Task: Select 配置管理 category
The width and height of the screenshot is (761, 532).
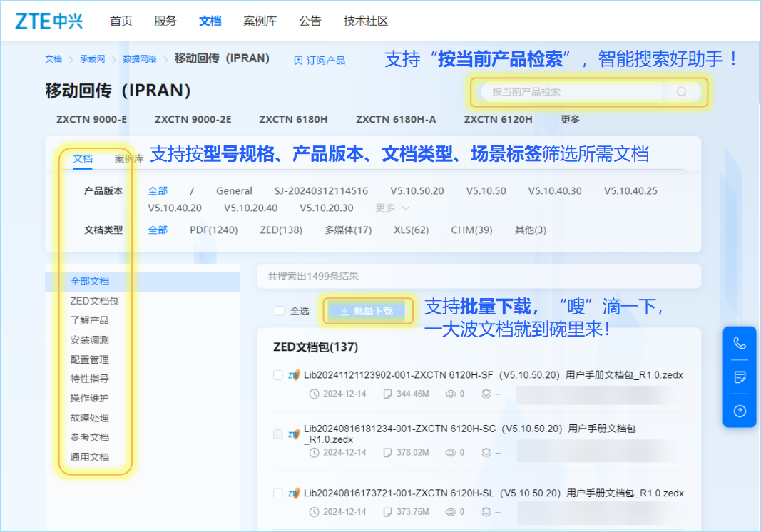Action: click(x=89, y=359)
